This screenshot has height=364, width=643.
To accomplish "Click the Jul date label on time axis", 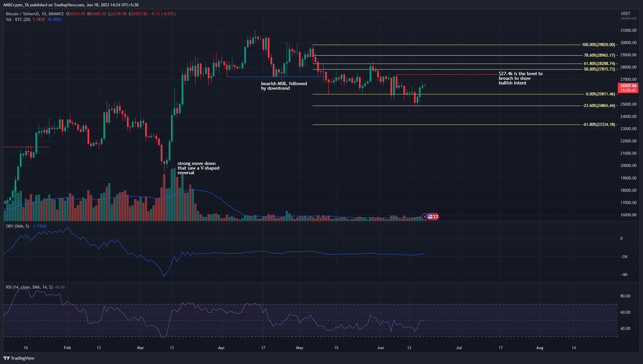I will (x=459, y=348).
